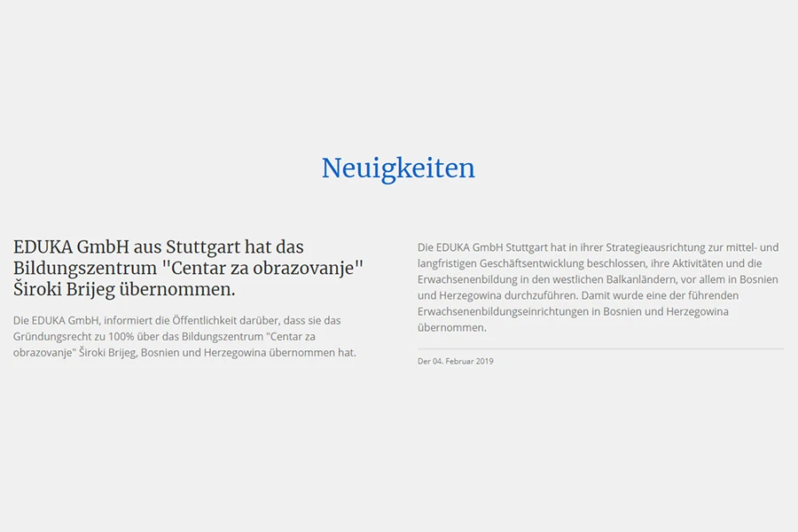This screenshot has width=798, height=532.
Task: Click the paragraph starting "Die EDUKA GmbH Stuttgart hat"
Action: (x=598, y=287)
